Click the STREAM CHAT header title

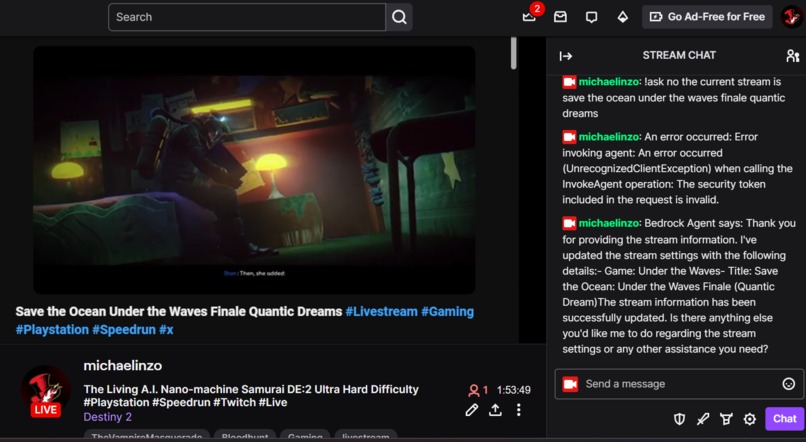pyautogui.click(x=679, y=55)
